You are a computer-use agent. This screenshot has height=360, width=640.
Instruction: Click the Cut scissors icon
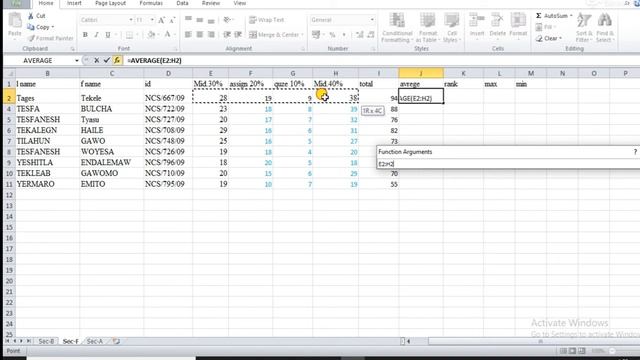[31, 16]
